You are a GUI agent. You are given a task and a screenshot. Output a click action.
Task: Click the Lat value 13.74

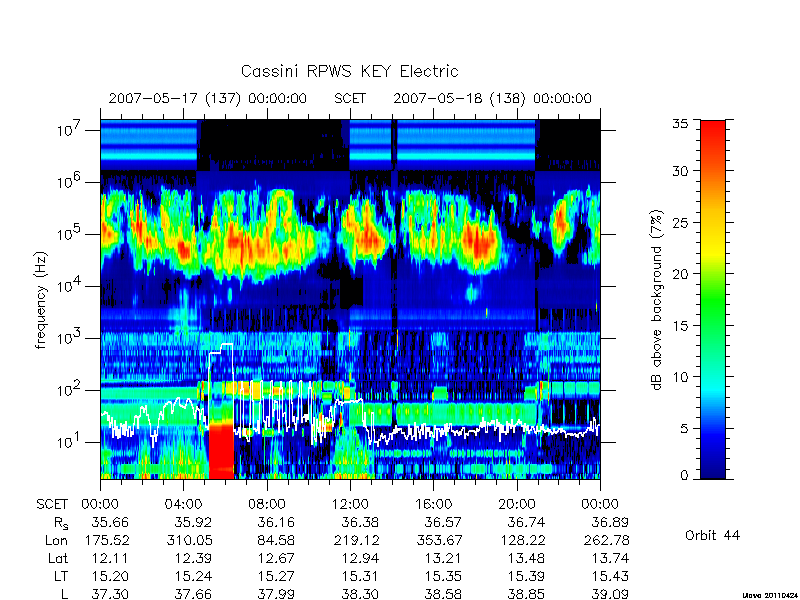click(610, 559)
